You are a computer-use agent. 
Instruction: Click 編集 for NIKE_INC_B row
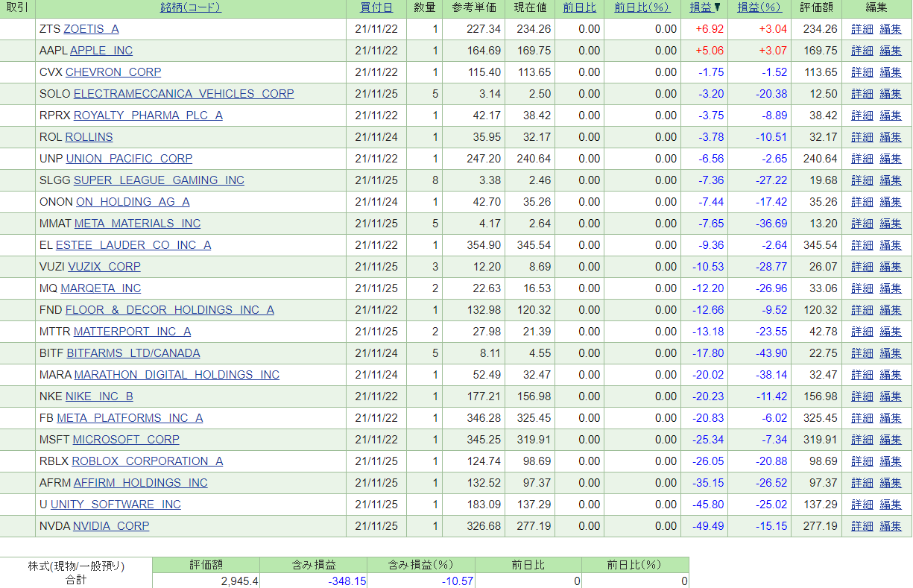click(891, 396)
